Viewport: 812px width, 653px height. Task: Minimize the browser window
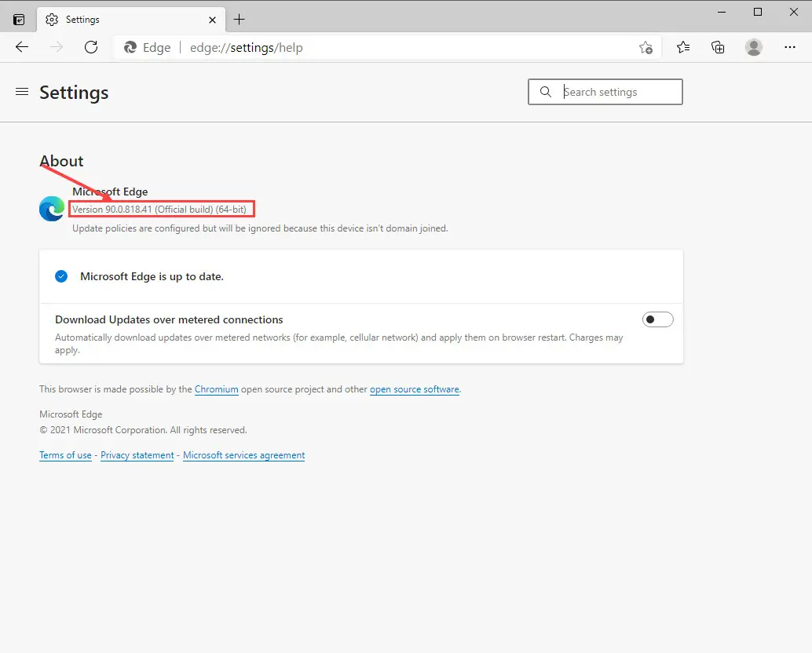(x=722, y=12)
